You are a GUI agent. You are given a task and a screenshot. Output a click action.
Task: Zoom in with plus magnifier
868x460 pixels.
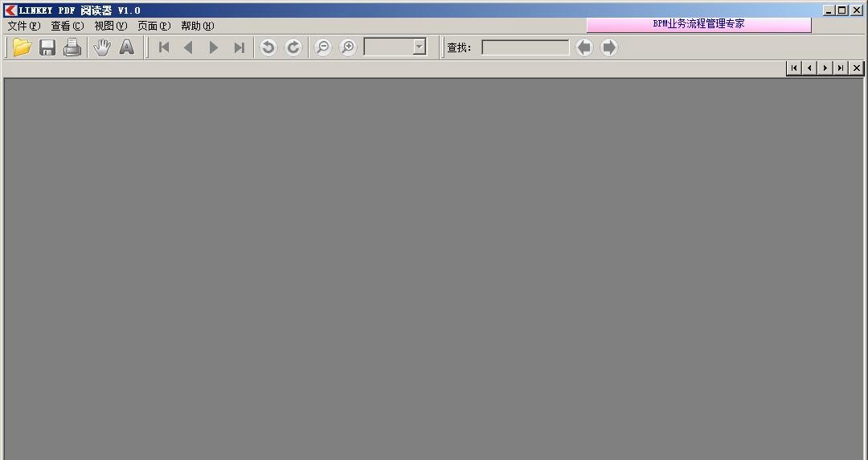[x=348, y=47]
